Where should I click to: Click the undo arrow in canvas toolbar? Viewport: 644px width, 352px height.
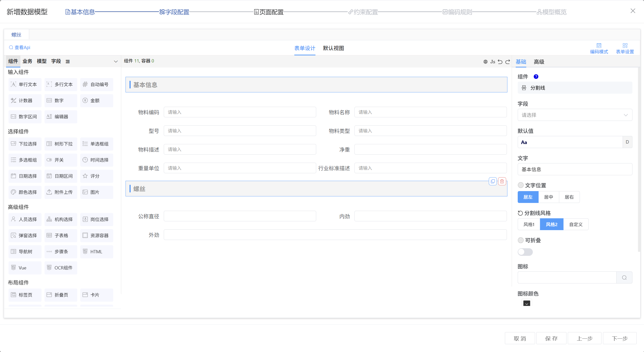click(500, 62)
